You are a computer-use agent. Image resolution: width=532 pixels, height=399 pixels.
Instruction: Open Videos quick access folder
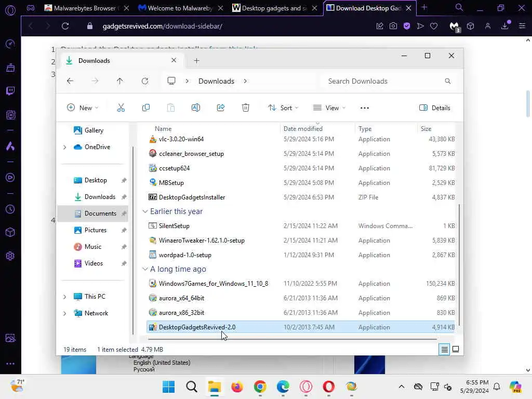pyautogui.click(x=92, y=263)
